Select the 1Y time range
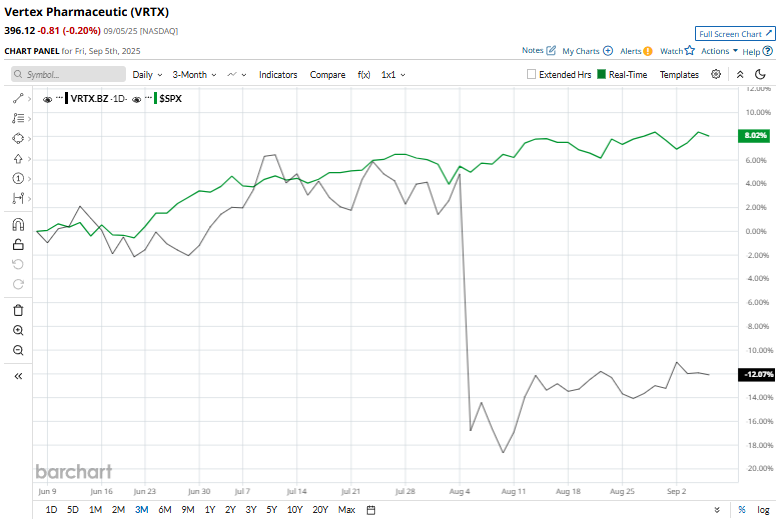 (x=210, y=510)
